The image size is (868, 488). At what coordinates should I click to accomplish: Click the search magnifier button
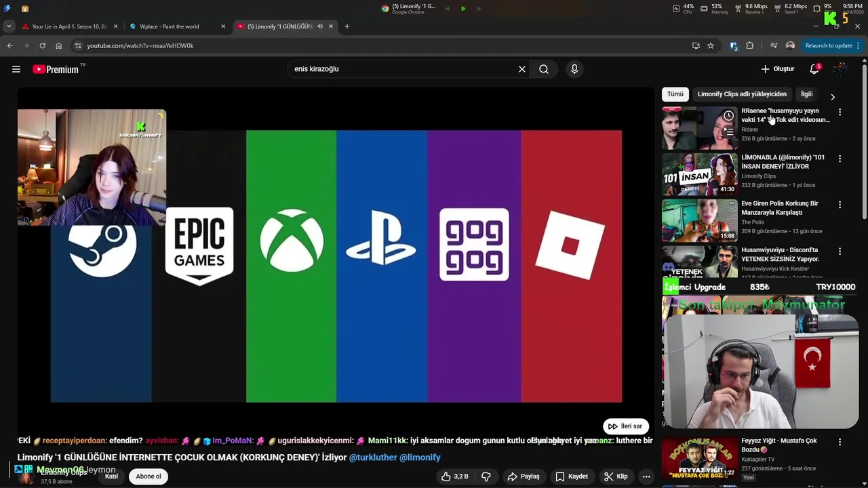[x=544, y=69]
